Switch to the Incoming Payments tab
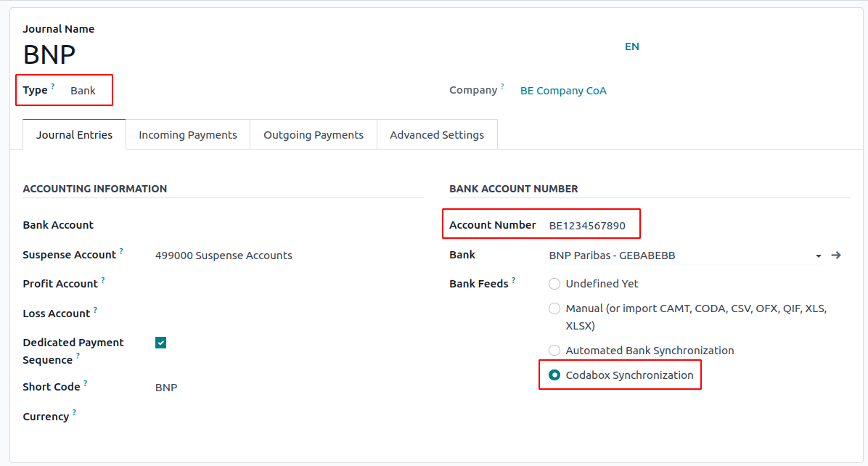Viewport: 868px width, 466px height. [x=188, y=135]
